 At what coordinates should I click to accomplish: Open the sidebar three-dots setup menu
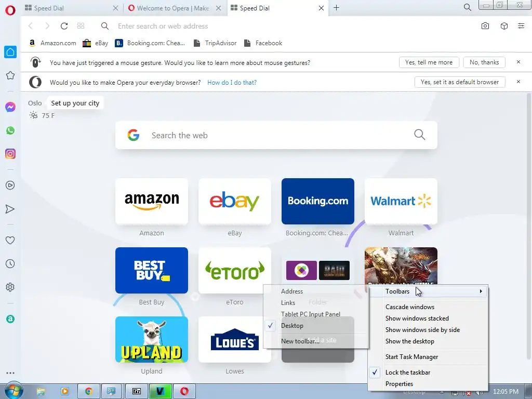tap(10, 373)
